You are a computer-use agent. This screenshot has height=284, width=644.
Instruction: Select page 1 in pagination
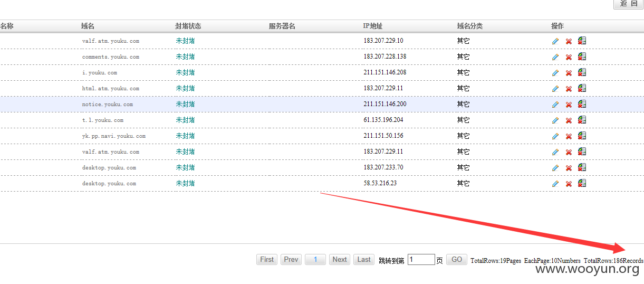(x=315, y=259)
